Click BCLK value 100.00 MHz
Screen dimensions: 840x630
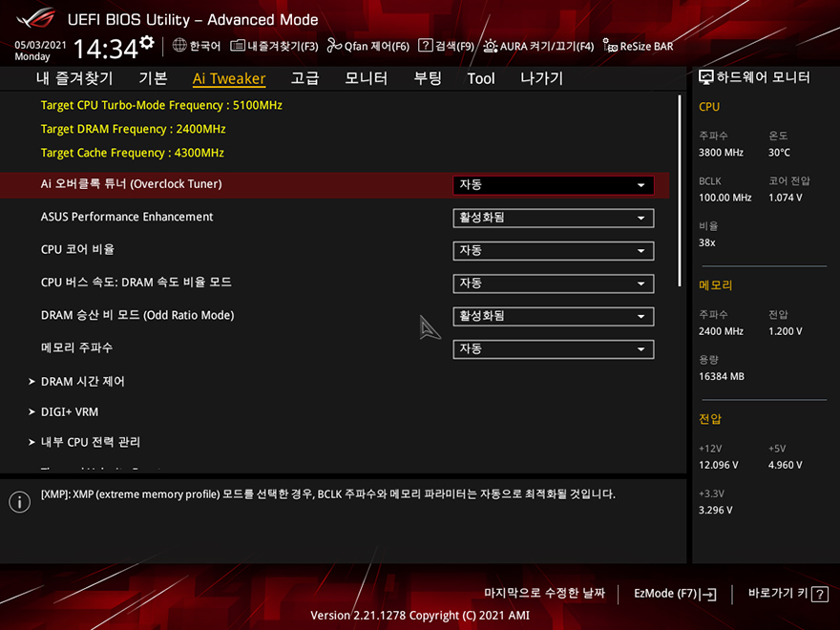pyautogui.click(x=724, y=198)
